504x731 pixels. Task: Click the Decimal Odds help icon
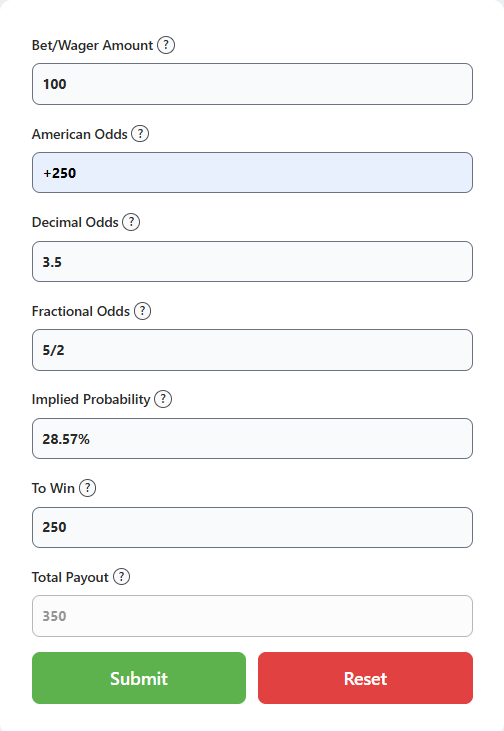pyautogui.click(x=131, y=222)
